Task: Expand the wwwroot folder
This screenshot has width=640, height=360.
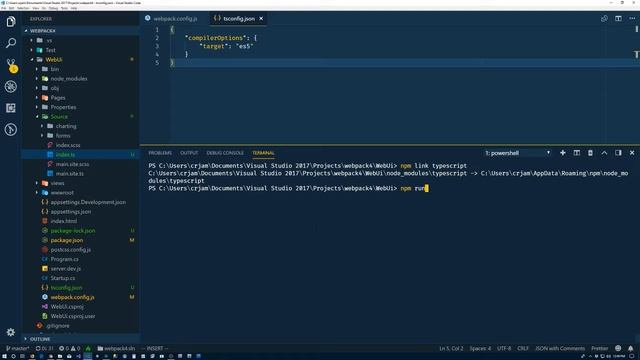Action: tap(80, 192)
